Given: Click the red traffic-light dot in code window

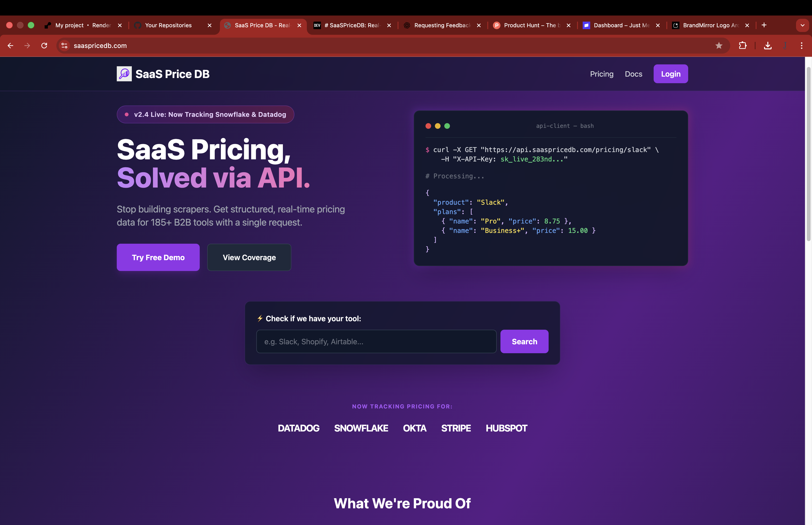Looking at the screenshot, I should coord(428,126).
